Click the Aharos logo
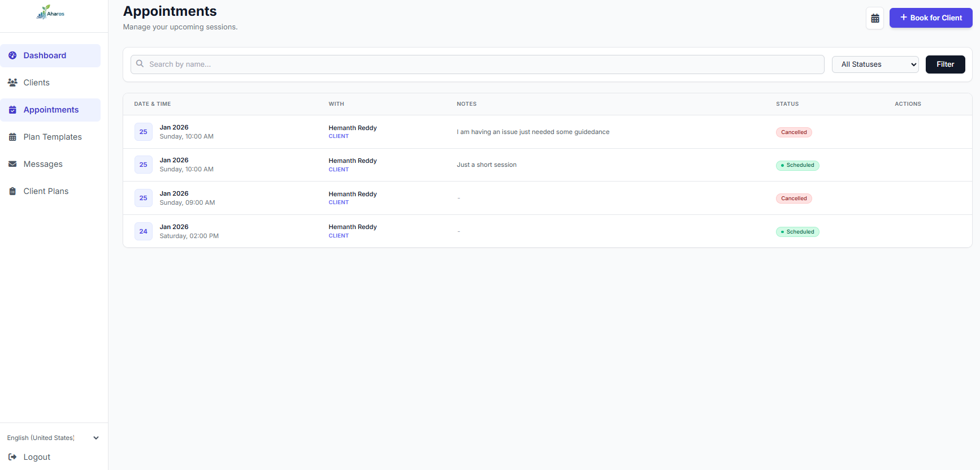 coord(50,12)
